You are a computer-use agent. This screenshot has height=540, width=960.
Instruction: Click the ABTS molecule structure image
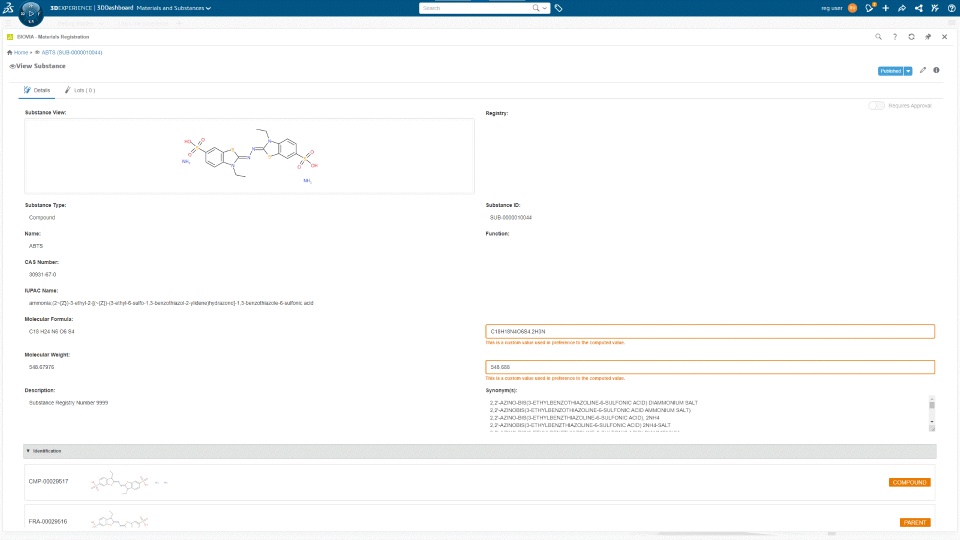(249, 156)
